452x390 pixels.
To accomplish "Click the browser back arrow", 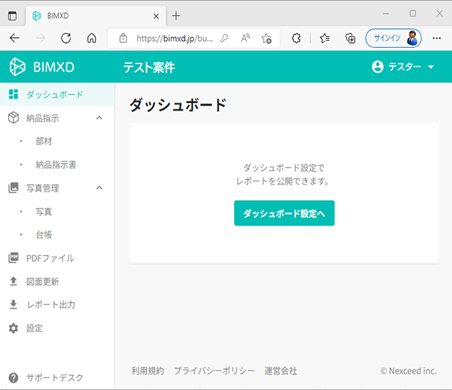I will pos(15,38).
